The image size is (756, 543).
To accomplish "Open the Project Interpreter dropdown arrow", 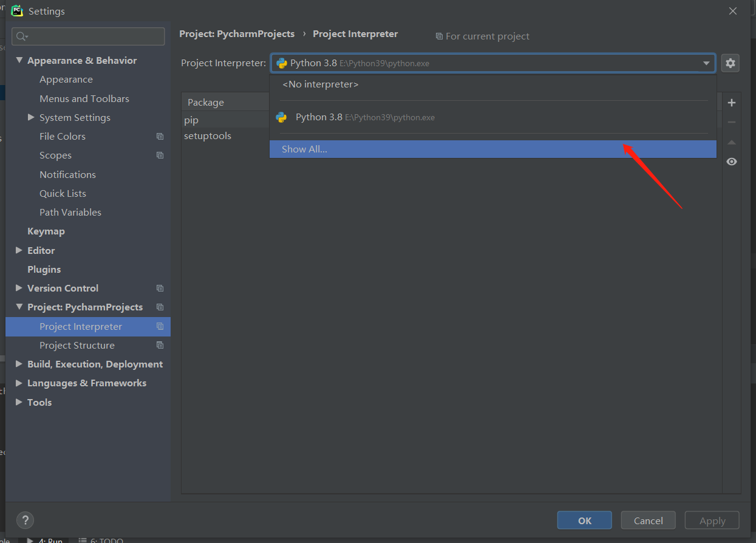I will [706, 63].
